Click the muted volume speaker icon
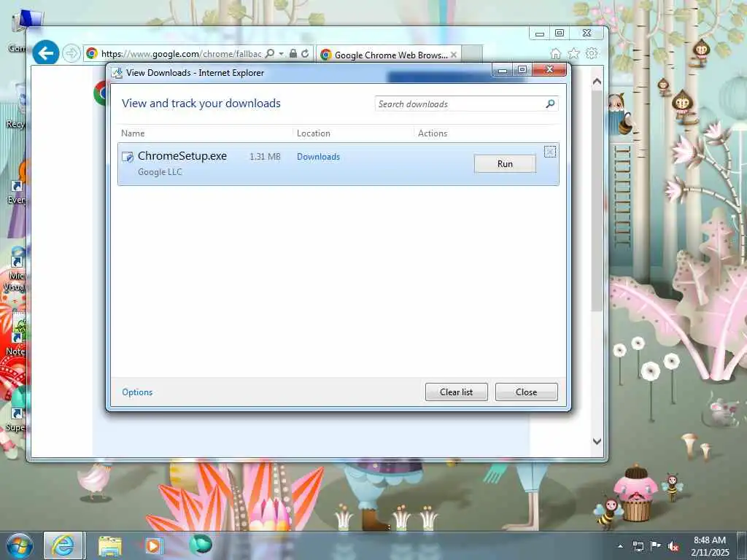The height and width of the screenshot is (560, 747). pyautogui.click(x=673, y=546)
